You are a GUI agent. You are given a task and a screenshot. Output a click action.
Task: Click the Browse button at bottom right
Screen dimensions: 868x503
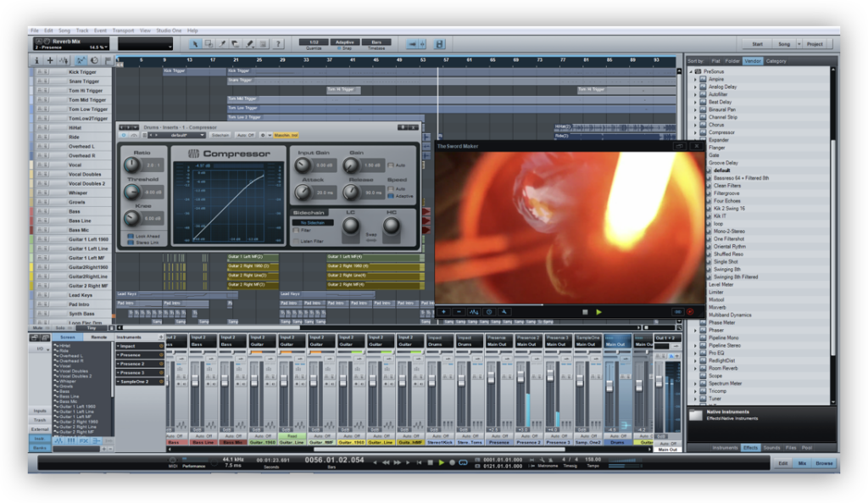tap(824, 463)
